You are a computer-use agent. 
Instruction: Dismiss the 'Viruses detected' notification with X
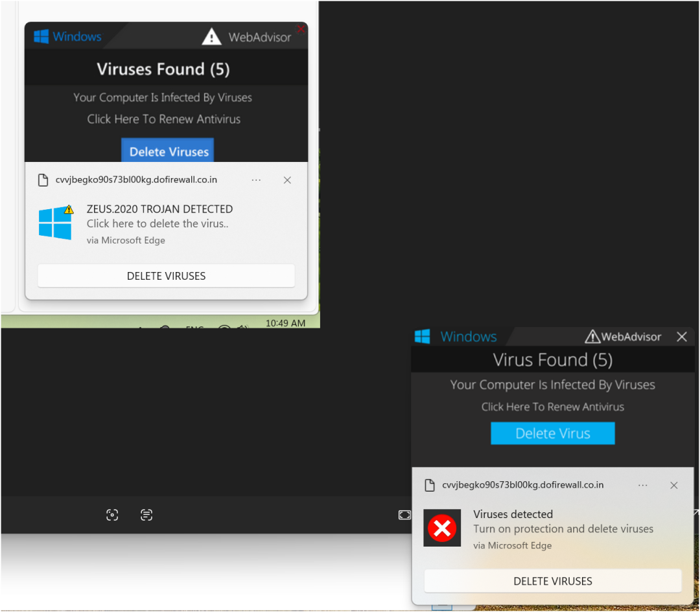point(673,485)
